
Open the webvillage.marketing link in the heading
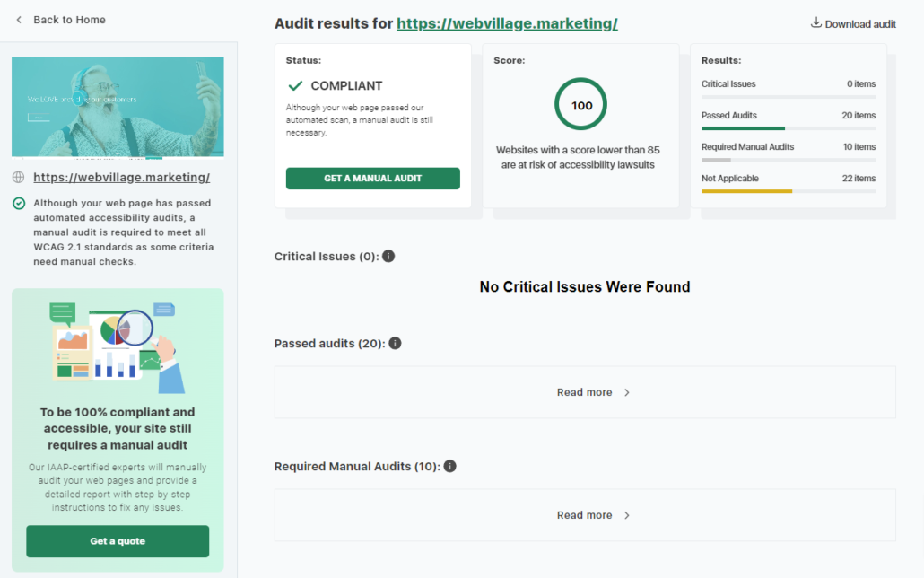point(507,23)
